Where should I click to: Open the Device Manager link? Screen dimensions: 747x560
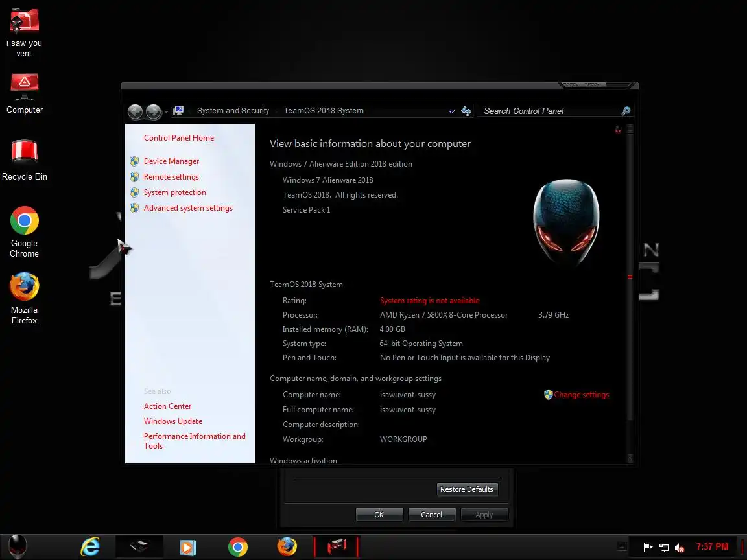(x=171, y=161)
